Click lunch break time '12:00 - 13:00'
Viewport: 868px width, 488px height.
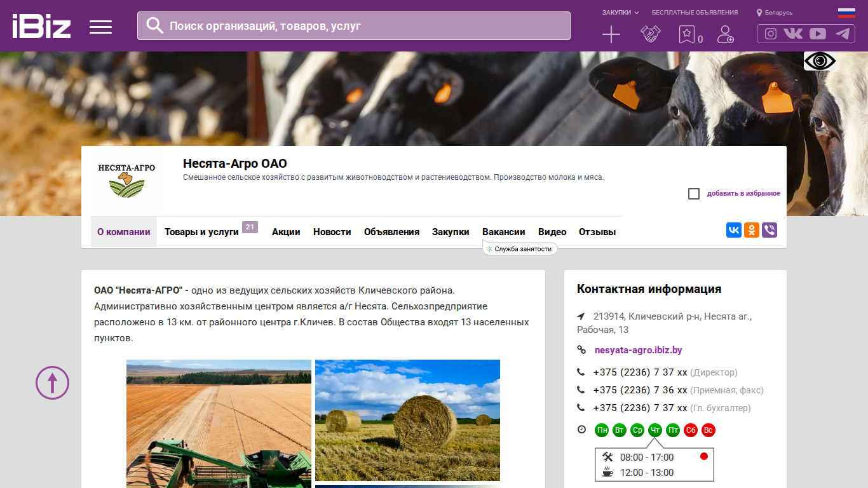click(x=647, y=473)
